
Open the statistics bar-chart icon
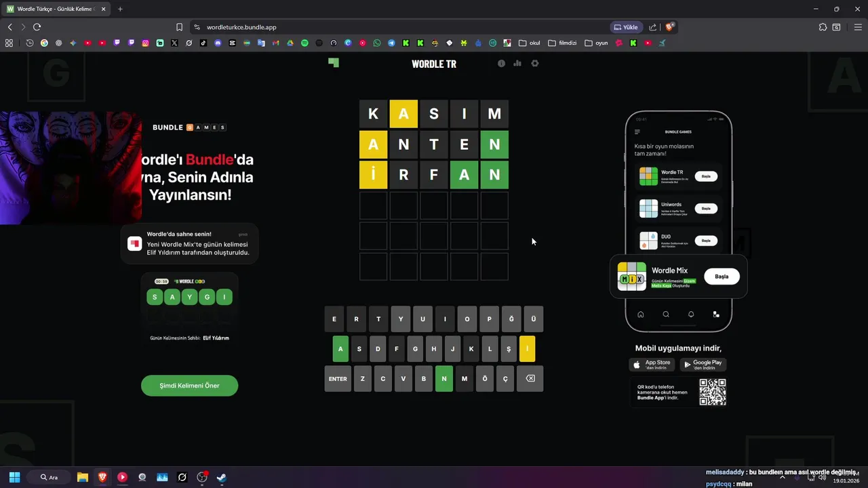517,63
